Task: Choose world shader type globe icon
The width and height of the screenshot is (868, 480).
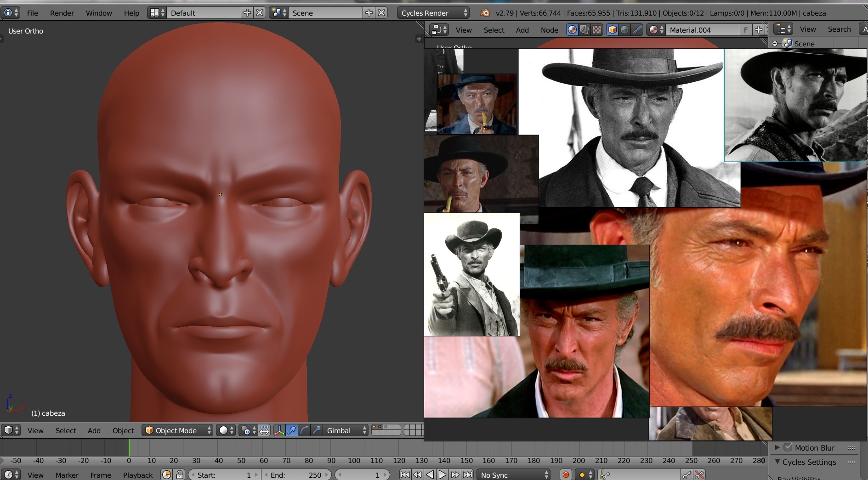Action: 624,30
